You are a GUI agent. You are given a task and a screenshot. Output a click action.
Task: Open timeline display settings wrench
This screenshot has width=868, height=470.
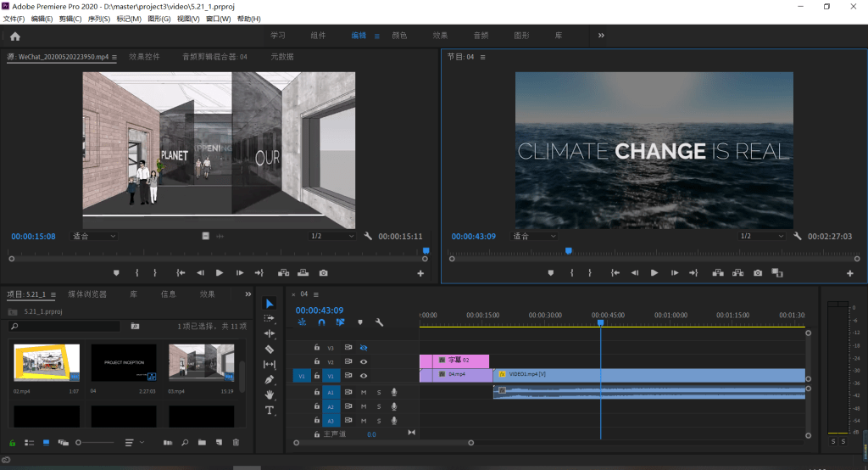click(x=379, y=322)
